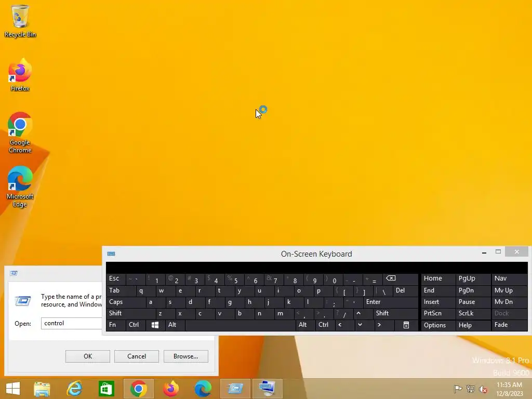This screenshot has width=532, height=399.
Task: Click the Open field containing control
Action: tap(72, 323)
